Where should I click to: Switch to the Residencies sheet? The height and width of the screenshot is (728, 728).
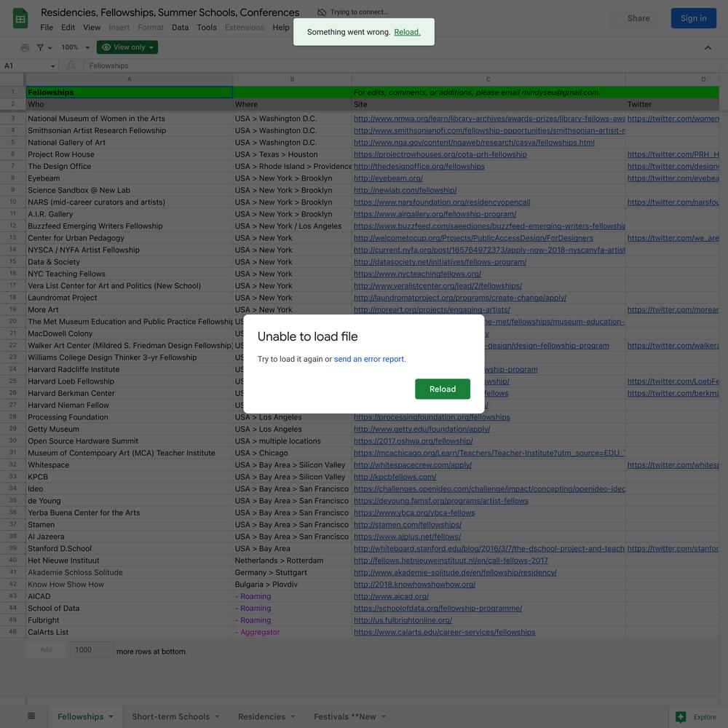(x=261, y=716)
